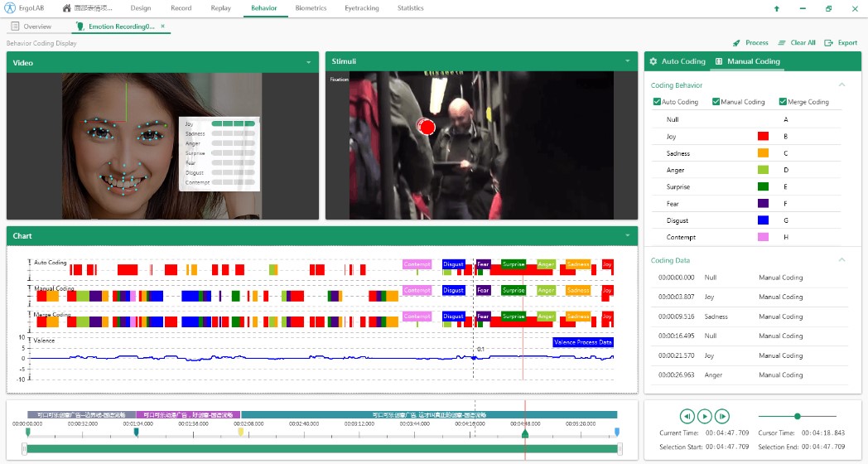The image size is (868, 464).
Task: Open the Stimuli panel dropdown arrow
Action: [628, 62]
